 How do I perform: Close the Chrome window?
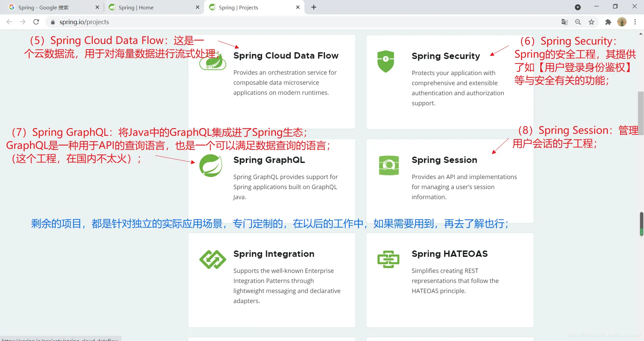coord(634,6)
